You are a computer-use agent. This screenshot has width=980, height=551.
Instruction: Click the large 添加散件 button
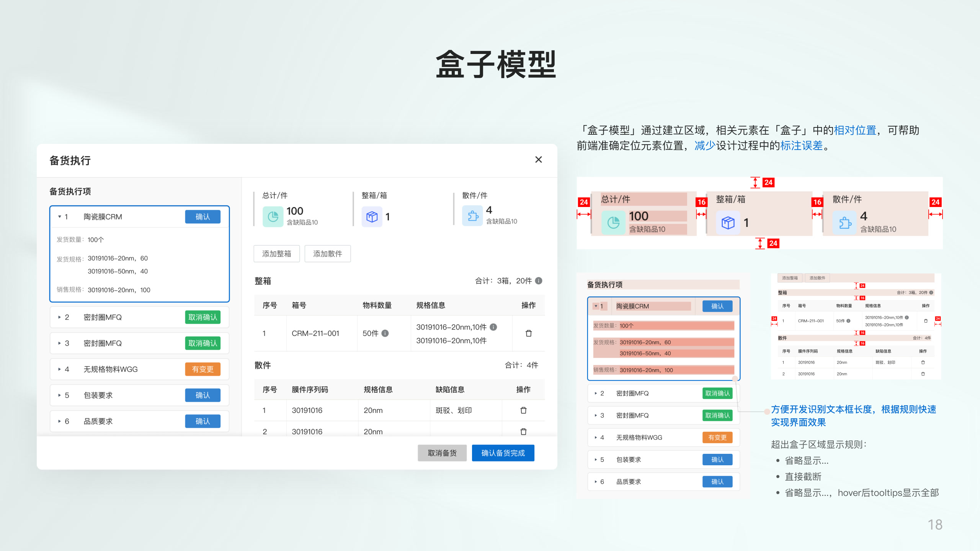click(327, 254)
